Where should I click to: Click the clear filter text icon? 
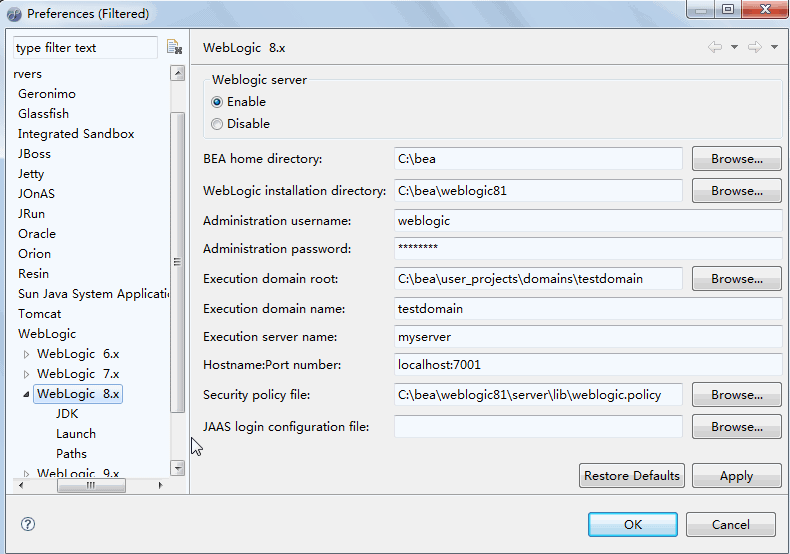(x=174, y=48)
